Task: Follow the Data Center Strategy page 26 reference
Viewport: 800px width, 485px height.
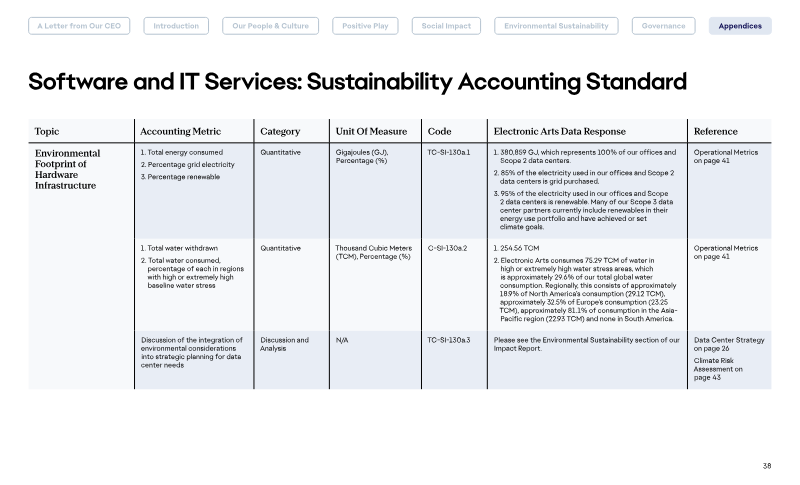Action: tap(729, 344)
